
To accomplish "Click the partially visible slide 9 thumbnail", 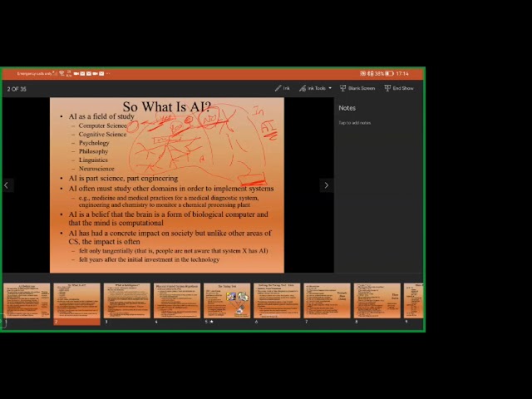I will pos(416,300).
